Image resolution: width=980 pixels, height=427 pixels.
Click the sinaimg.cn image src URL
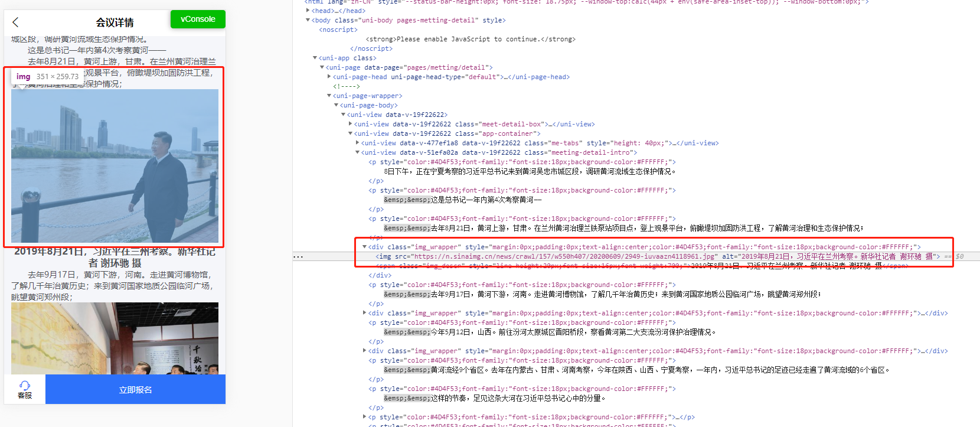tap(565, 256)
